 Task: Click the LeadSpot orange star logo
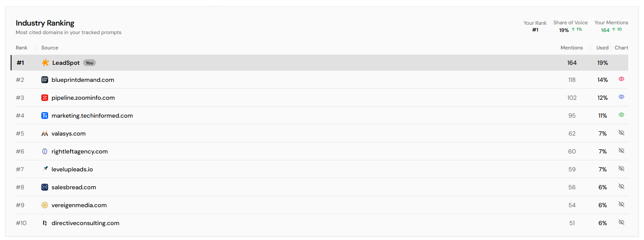click(x=45, y=63)
